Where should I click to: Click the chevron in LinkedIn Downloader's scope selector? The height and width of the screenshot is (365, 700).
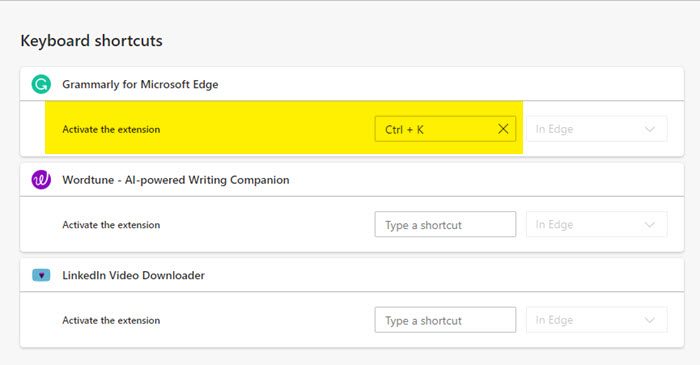coord(650,320)
